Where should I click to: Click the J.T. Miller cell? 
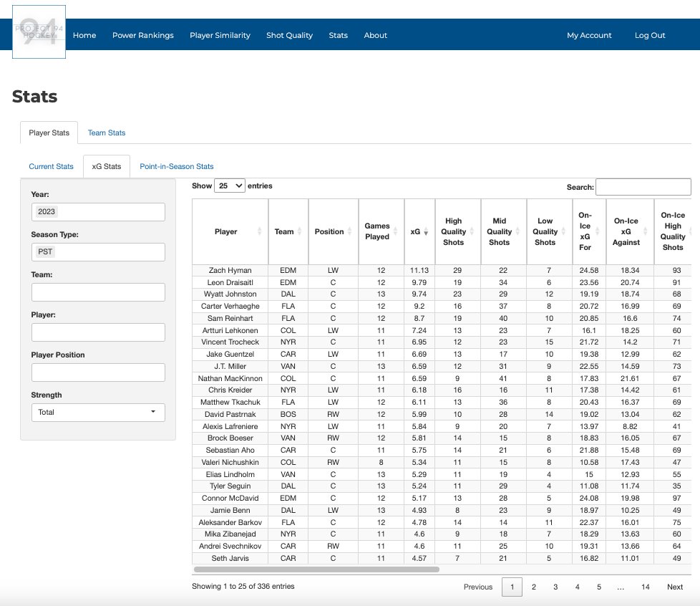click(230, 366)
